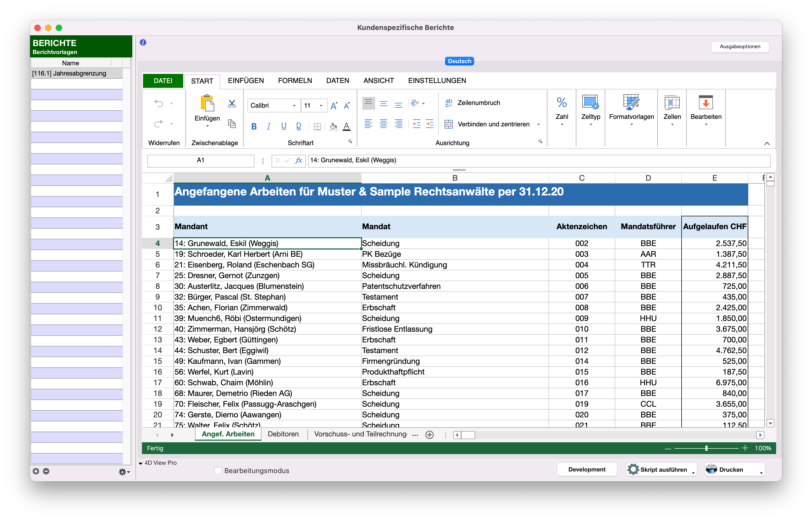
Task: Click the Einfügen paste clipboard icon
Action: pos(207,103)
